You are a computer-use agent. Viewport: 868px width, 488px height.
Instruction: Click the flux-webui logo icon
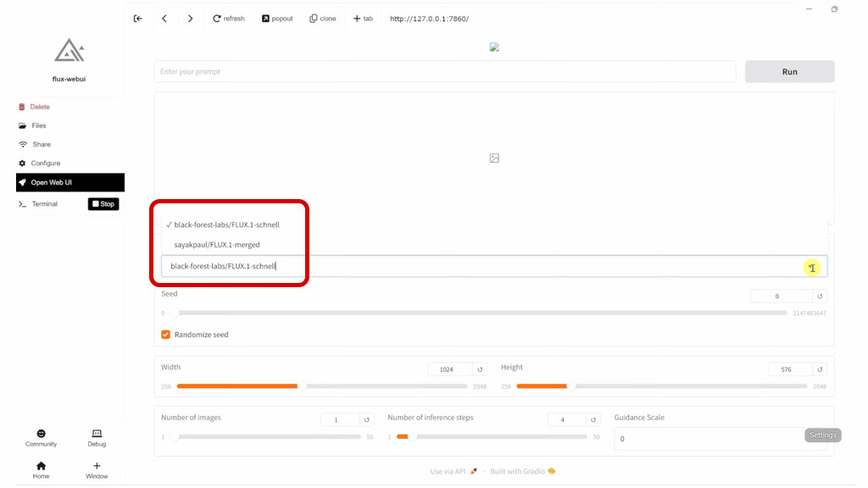[x=70, y=50]
